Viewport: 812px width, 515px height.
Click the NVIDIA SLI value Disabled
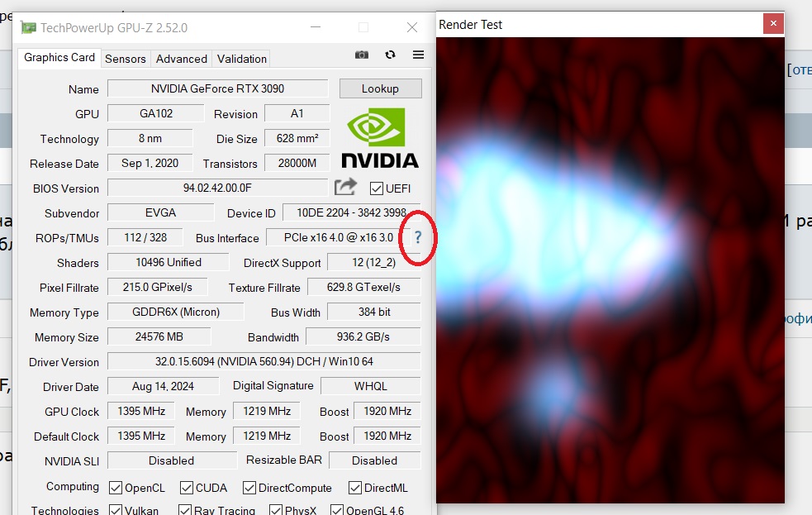[x=172, y=460]
